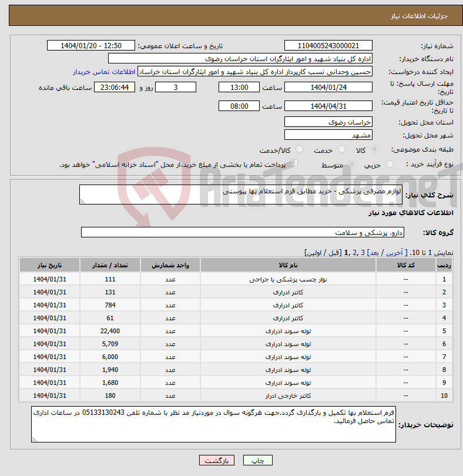Select کاتتر ادراری in row 4
Screen dimensions: 463x476
click(288, 318)
